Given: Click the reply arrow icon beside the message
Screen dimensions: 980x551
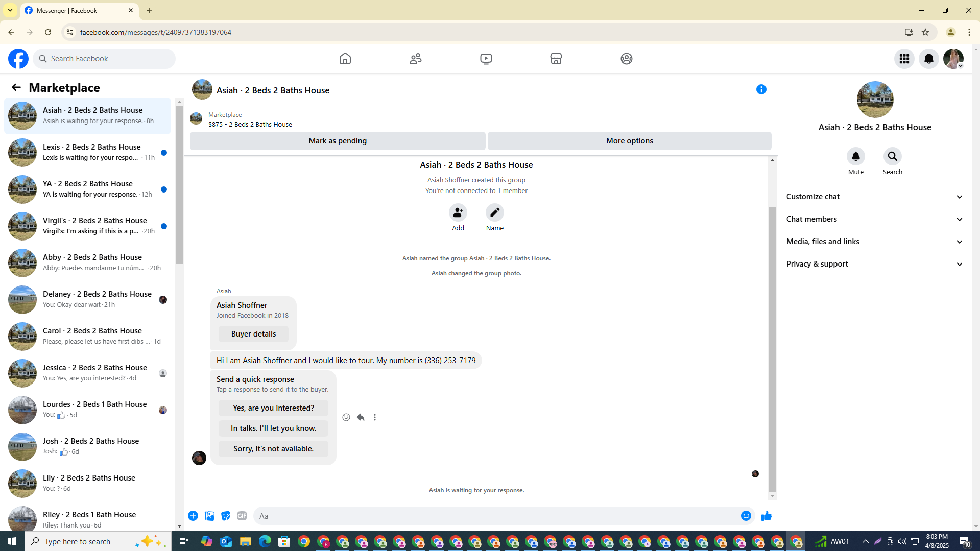Looking at the screenshot, I should tap(361, 417).
